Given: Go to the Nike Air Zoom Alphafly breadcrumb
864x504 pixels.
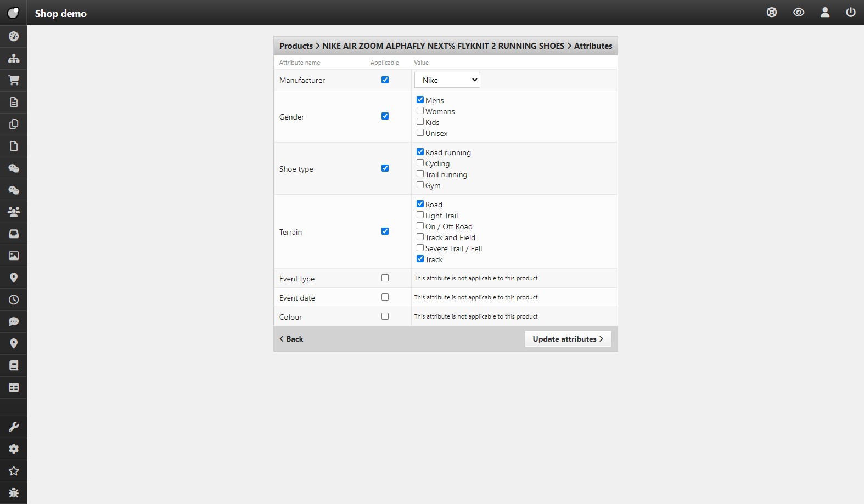Looking at the screenshot, I should click(443, 46).
